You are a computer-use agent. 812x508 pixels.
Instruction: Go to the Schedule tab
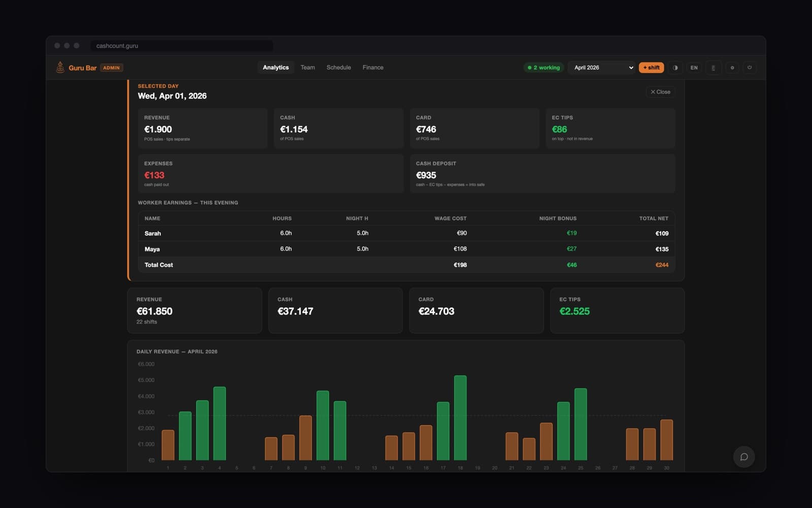[x=339, y=68]
